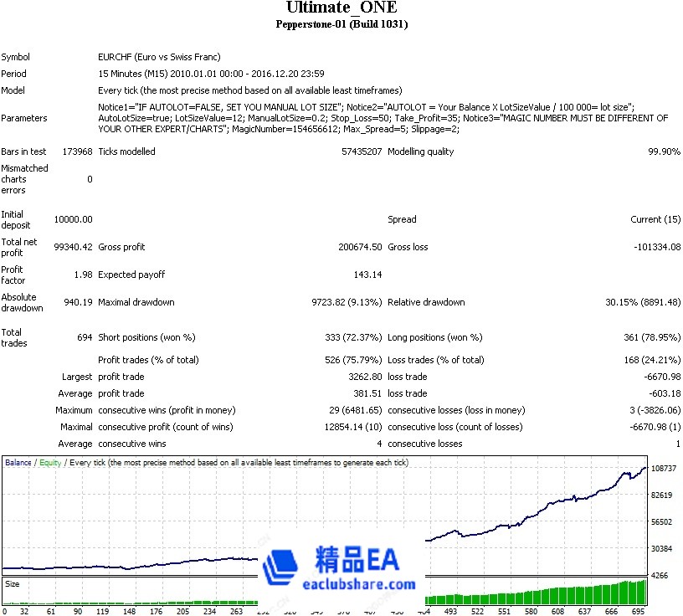Select the Model 'Every tick' description
The width and height of the screenshot is (683, 616).
pos(250,90)
